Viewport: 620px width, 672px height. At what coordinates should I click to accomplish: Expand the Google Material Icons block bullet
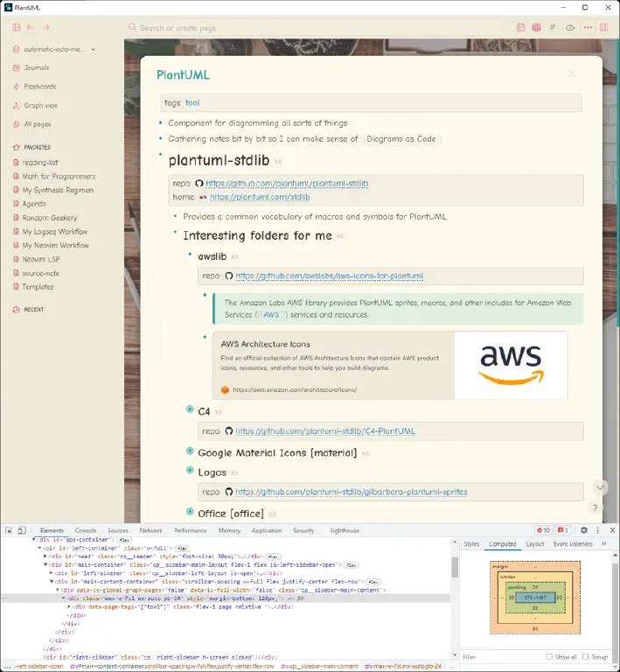[190, 451]
